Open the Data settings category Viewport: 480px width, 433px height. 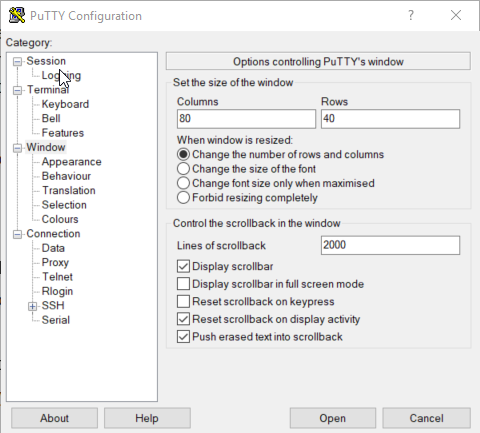(53, 248)
